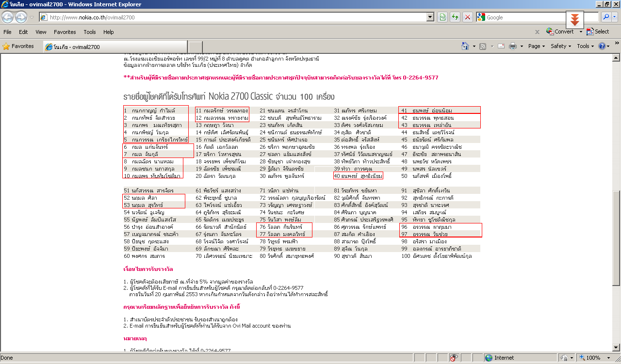Open the Edit menu

tap(23, 32)
